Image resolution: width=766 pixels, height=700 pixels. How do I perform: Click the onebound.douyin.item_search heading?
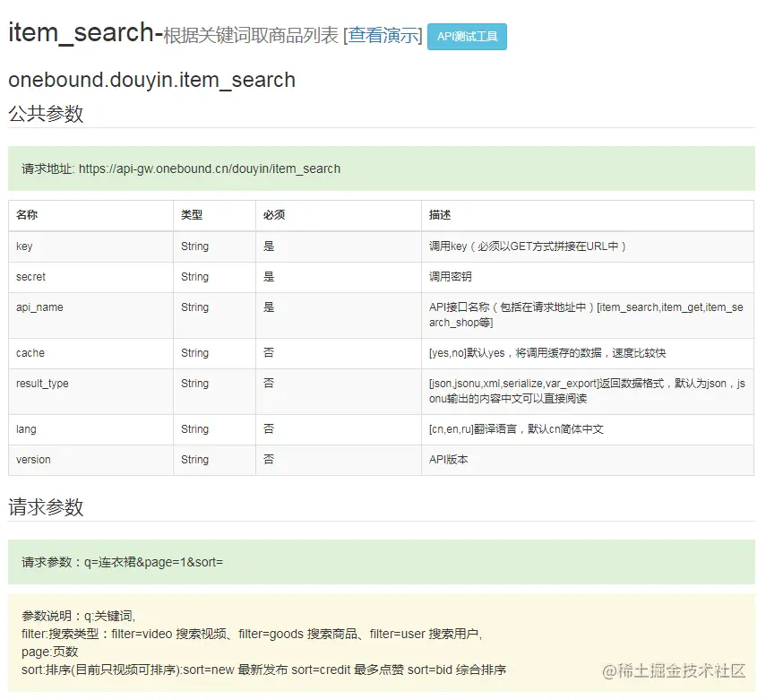coord(152,80)
